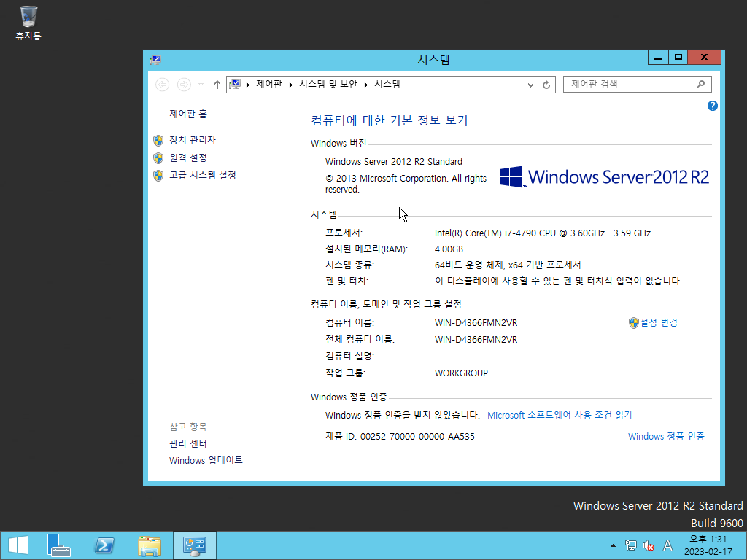Open Device Manager (장치 관리자) link
Image resolution: width=747 pixels, height=560 pixels.
tap(193, 140)
